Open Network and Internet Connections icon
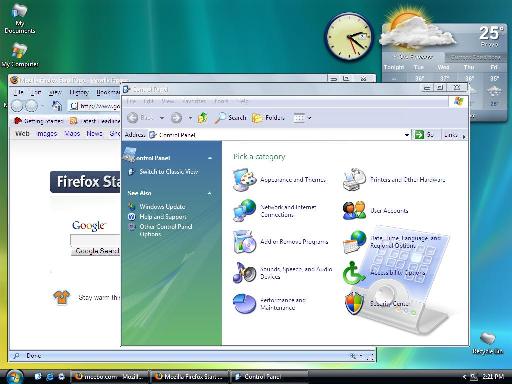 [x=244, y=211]
